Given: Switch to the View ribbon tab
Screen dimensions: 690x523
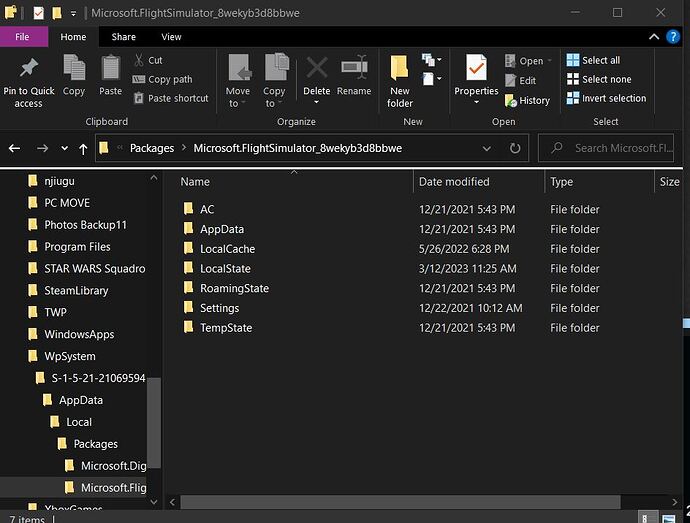Looking at the screenshot, I should pyautogui.click(x=171, y=37).
